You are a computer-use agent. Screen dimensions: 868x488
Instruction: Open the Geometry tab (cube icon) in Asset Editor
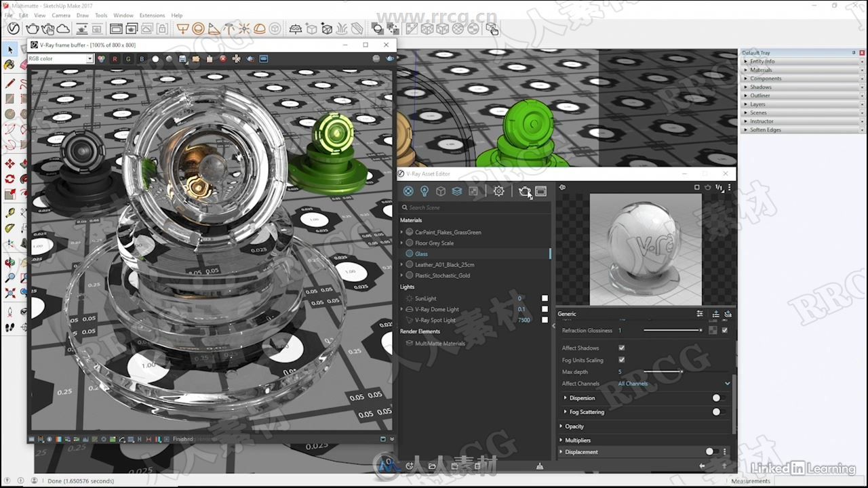click(x=441, y=191)
